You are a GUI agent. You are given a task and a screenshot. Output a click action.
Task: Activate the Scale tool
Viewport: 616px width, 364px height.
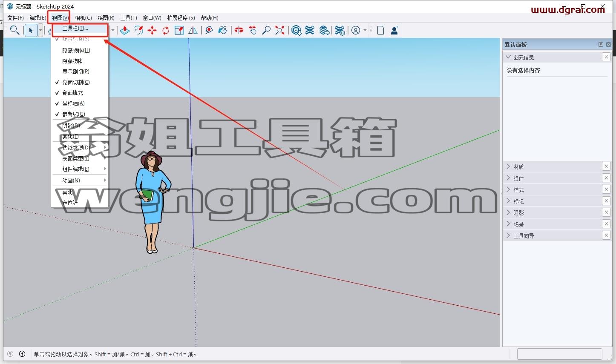tap(179, 30)
